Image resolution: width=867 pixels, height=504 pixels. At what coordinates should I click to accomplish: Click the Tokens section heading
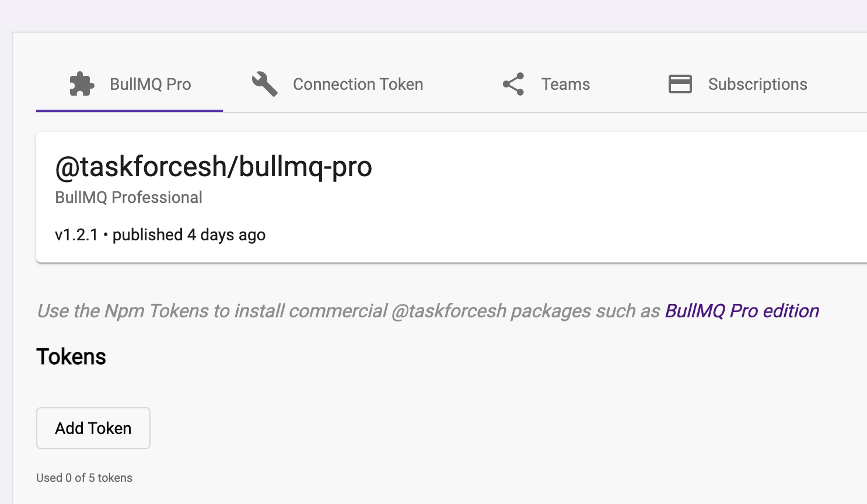point(71,357)
